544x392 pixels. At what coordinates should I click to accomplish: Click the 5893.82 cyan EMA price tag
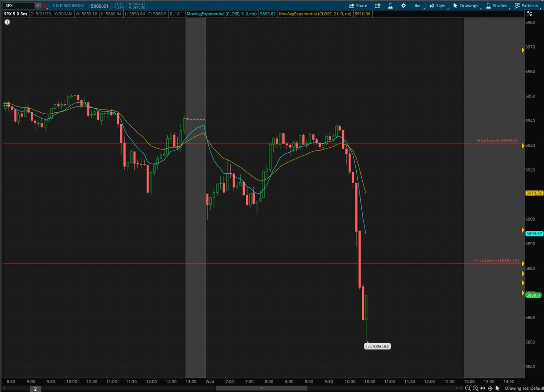534,233
